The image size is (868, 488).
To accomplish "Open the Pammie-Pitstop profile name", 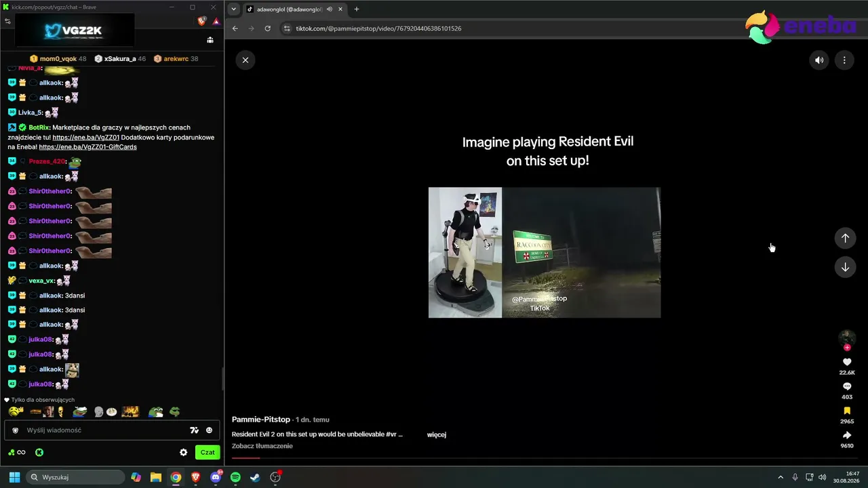I will (x=261, y=420).
